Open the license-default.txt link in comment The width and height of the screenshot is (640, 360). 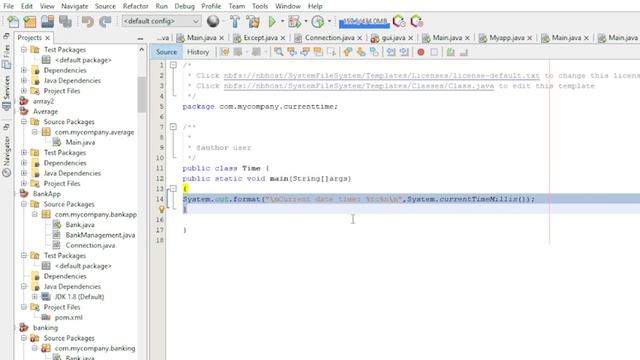pos(381,76)
